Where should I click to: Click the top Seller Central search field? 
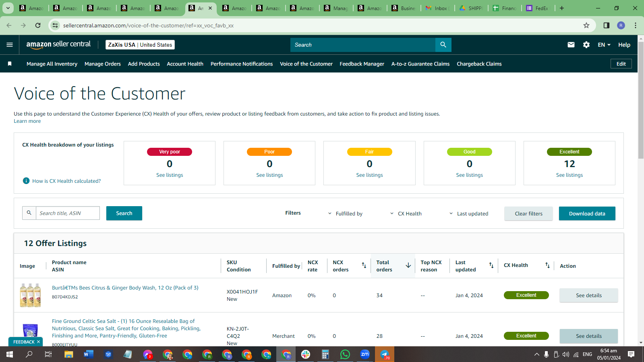[x=362, y=45]
